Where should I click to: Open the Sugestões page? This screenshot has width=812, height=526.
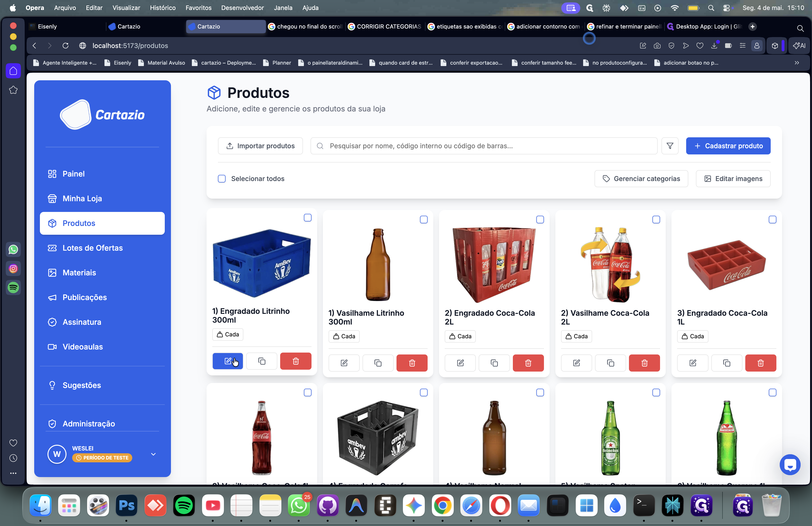pyautogui.click(x=102, y=385)
